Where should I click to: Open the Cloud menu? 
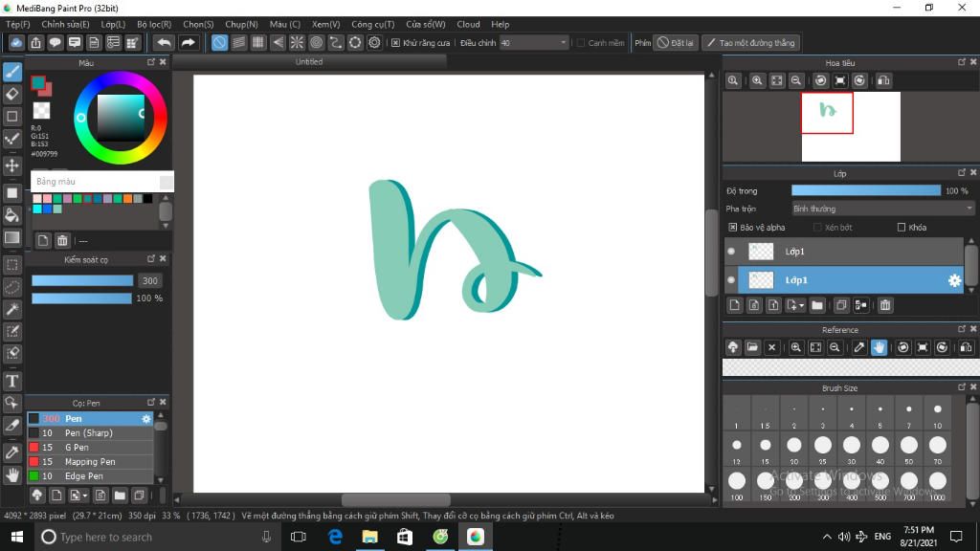coord(468,24)
